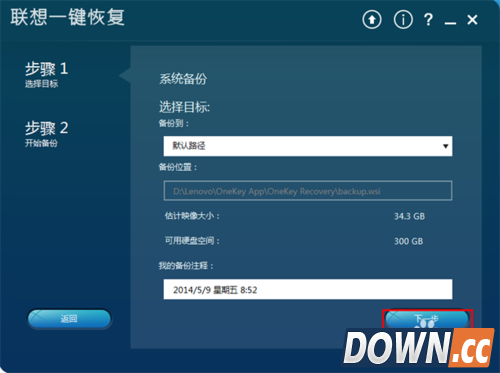Screen dimensions: 500x373
Task: Close the 联想一键恢复 window
Action: coord(472,20)
